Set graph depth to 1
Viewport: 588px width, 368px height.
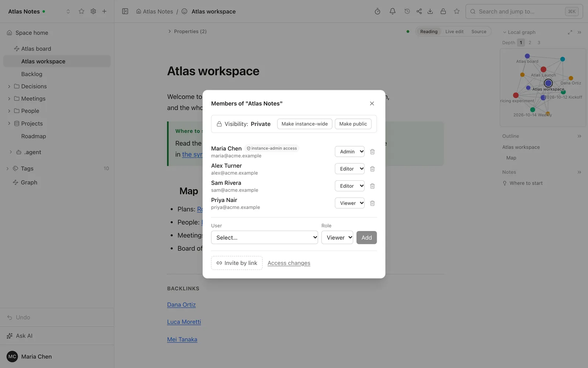click(521, 43)
